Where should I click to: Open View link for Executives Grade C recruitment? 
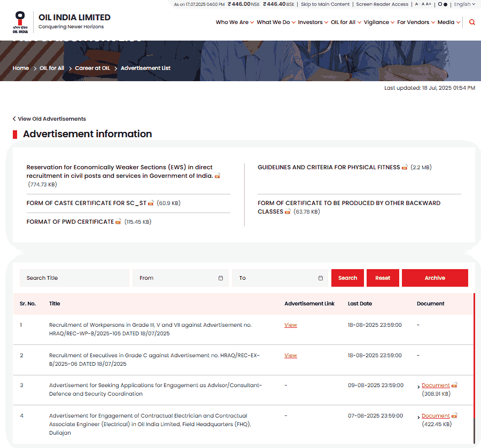pos(291,355)
